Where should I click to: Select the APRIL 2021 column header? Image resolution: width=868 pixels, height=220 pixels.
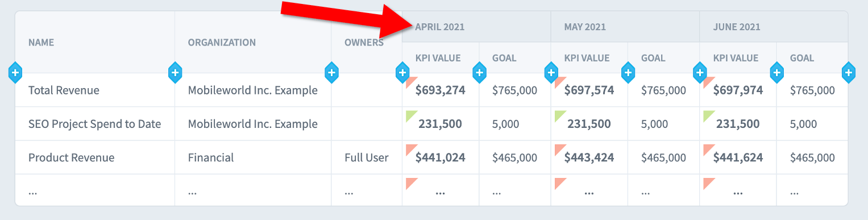pos(440,27)
